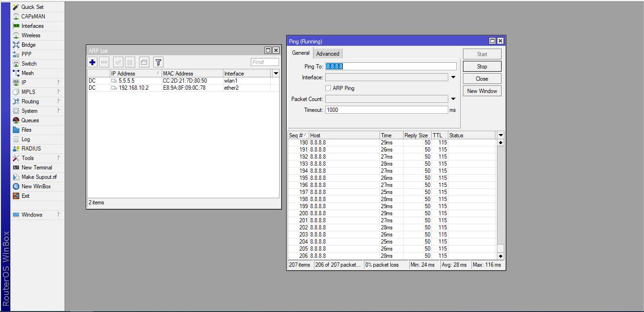Click the Stop button in Ping
The image size is (644, 312).
pyautogui.click(x=482, y=67)
